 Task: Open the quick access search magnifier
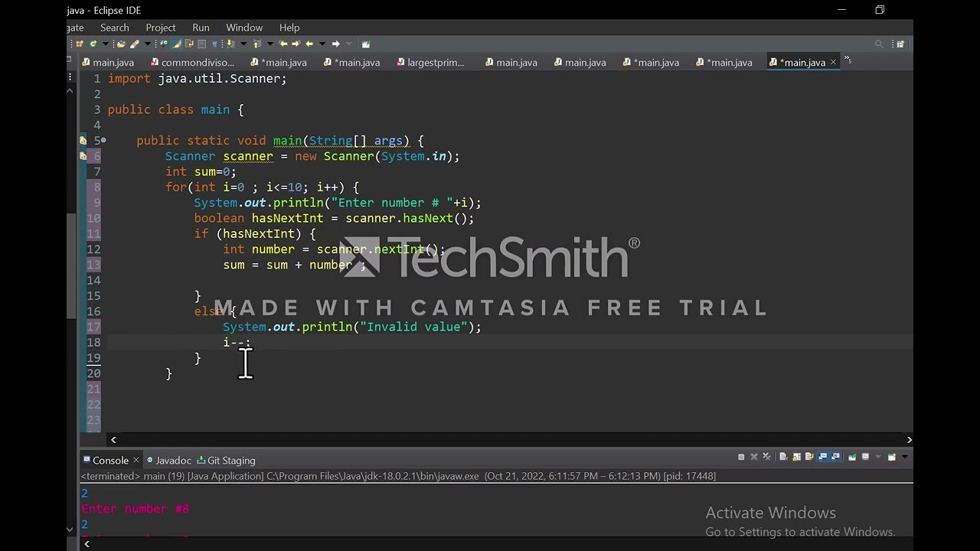879,44
